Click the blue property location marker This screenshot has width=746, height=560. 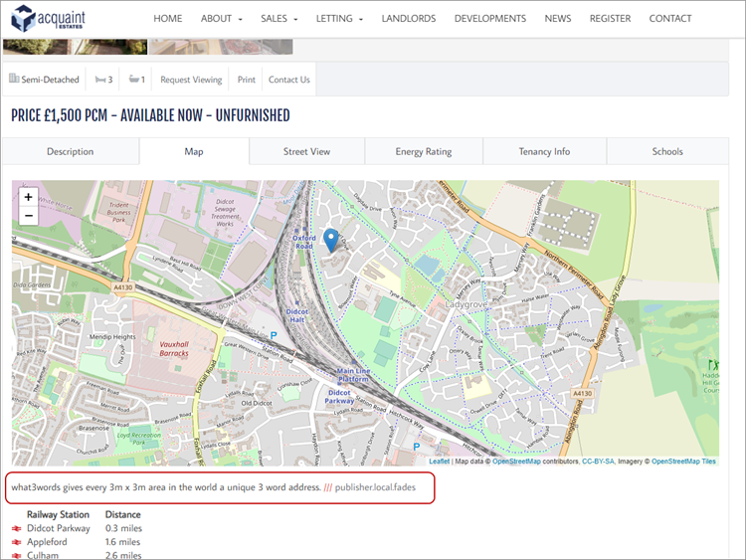point(331,239)
